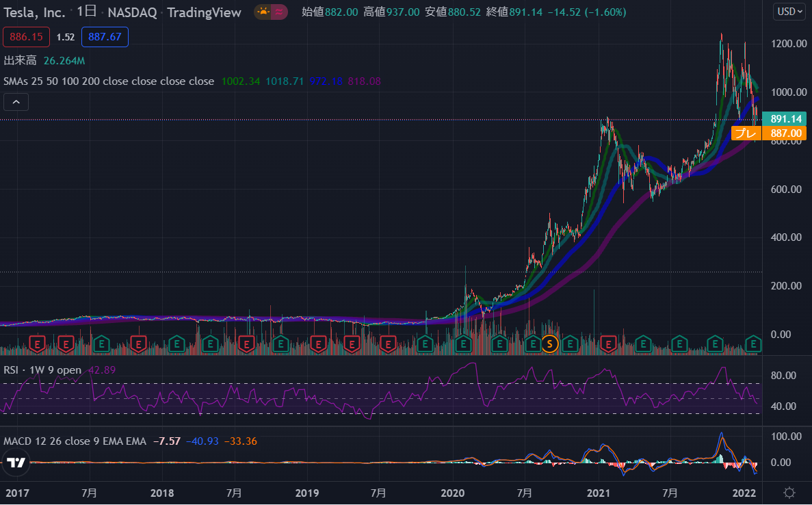This screenshot has width=812, height=505.
Task: Click the 26.264M volume value
Action: coord(64,61)
